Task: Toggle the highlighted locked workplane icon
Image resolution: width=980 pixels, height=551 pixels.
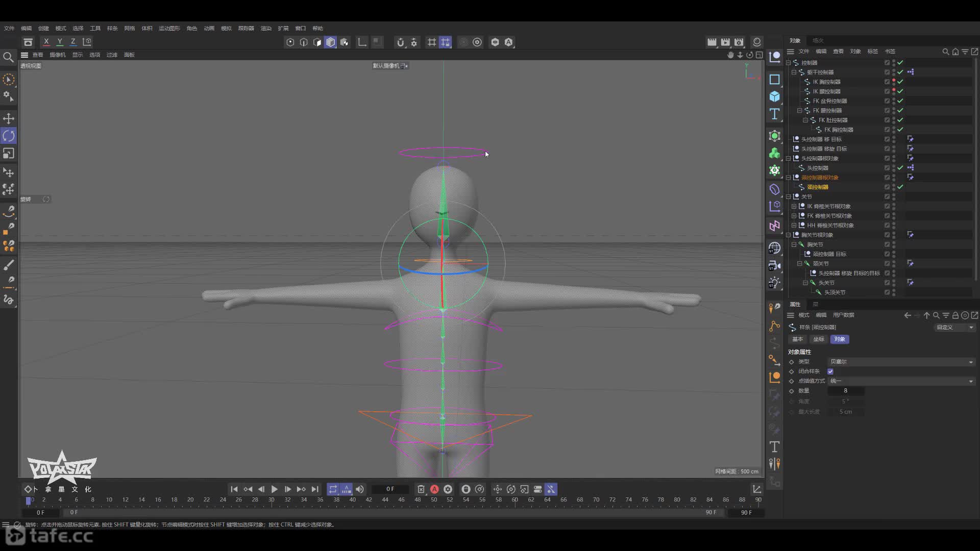Action: tap(446, 42)
